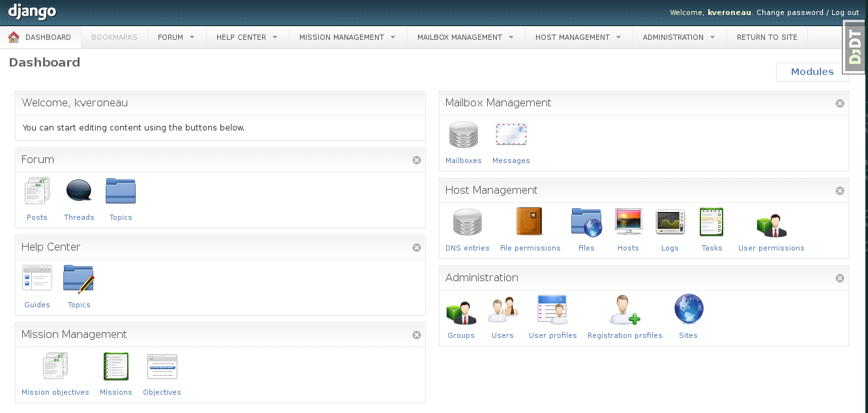Open the Bookmarks menu item
Screen dimensions: 868x413
[114, 37]
